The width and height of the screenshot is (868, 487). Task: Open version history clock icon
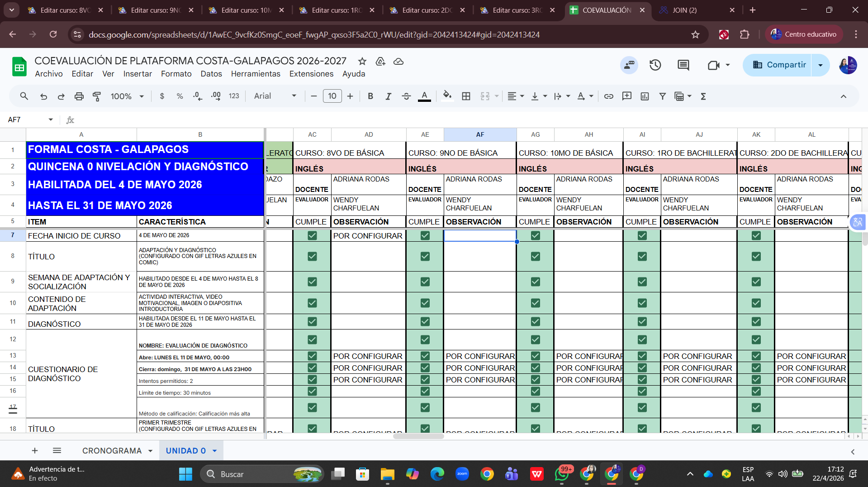[x=655, y=65]
